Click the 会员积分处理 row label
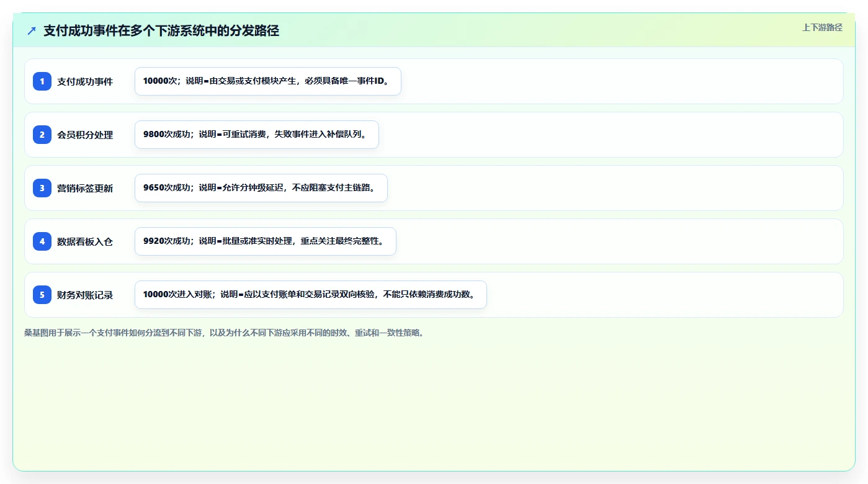 click(85, 135)
